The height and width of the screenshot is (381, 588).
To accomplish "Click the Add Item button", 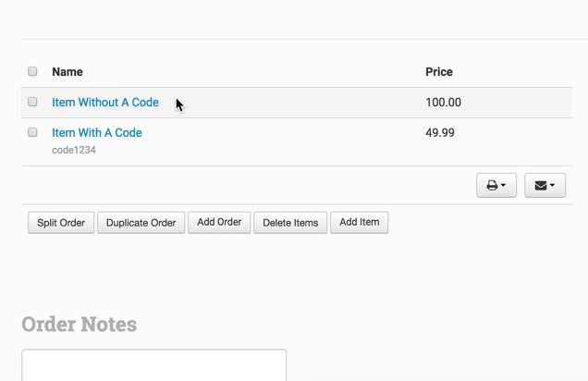I will (x=359, y=222).
